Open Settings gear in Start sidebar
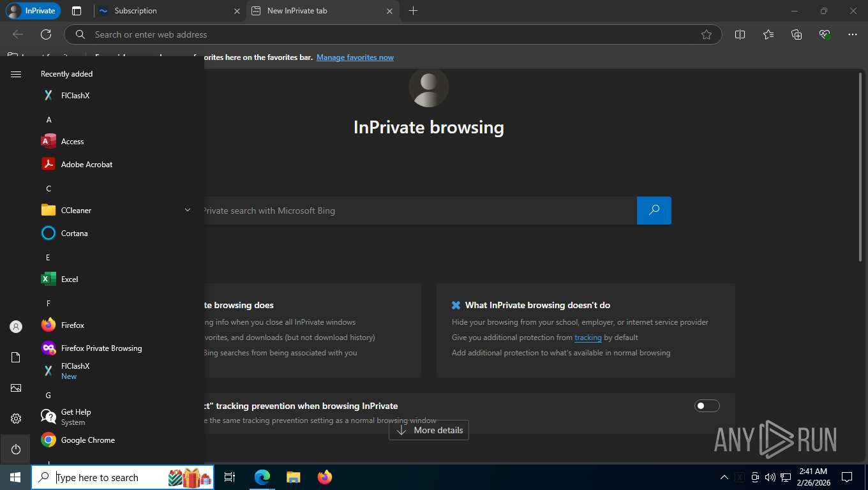Viewport: 868px width, 490px height. [16, 419]
